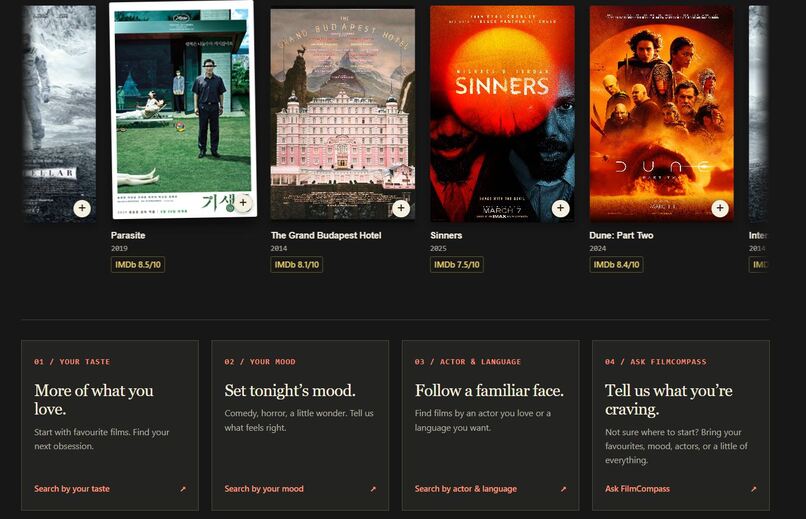The width and height of the screenshot is (806, 519).
Task: Click the 04 / ASK FILMCOMPASS label
Action: click(655, 362)
